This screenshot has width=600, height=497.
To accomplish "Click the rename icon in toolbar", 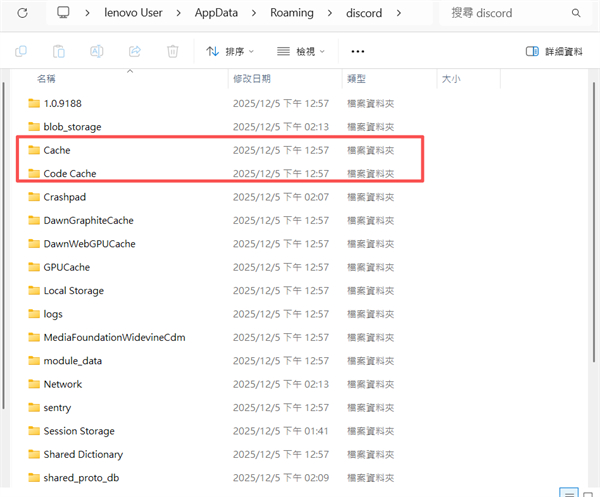I will 96,51.
